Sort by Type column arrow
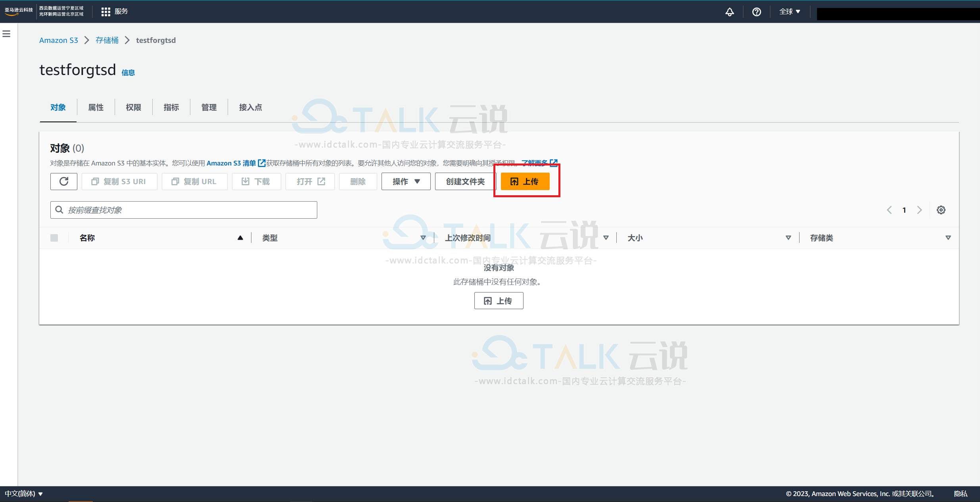Viewport: 980px width, 502px height. [x=423, y=238]
